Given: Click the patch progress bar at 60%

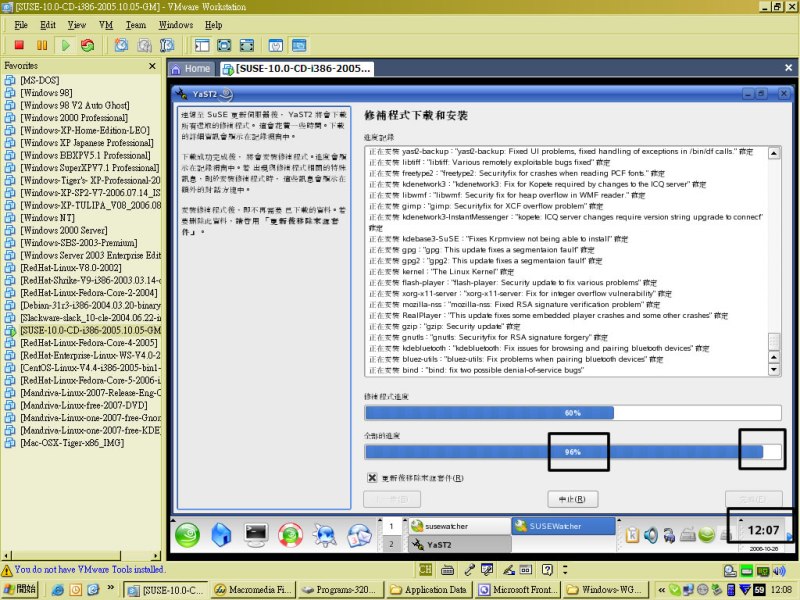Looking at the screenshot, I should coord(572,413).
